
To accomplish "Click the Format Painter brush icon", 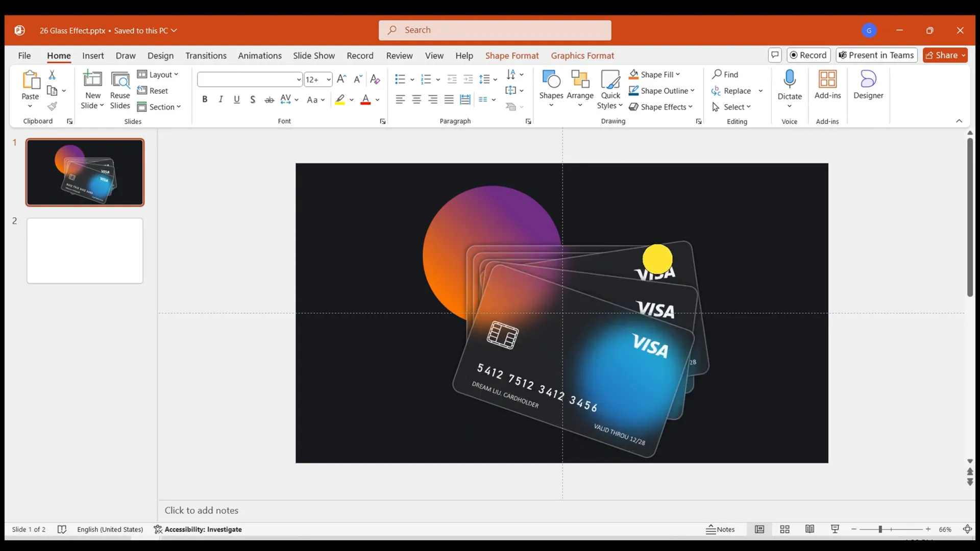I will point(52,106).
